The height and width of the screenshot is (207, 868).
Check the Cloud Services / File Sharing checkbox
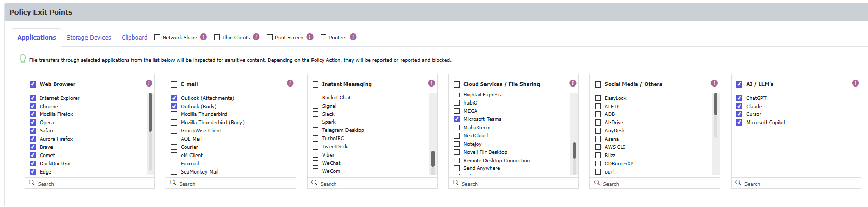coord(457,84)
